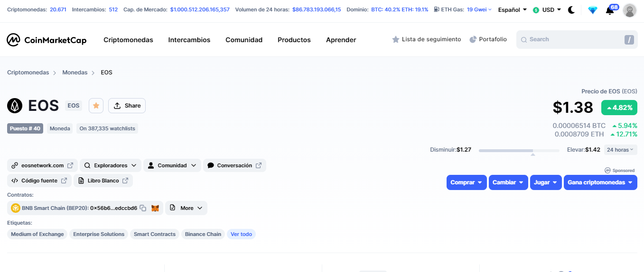Open notifications bell with 68 badge
The width and height of the screenshot is (644, 272).
coord(610,10)
